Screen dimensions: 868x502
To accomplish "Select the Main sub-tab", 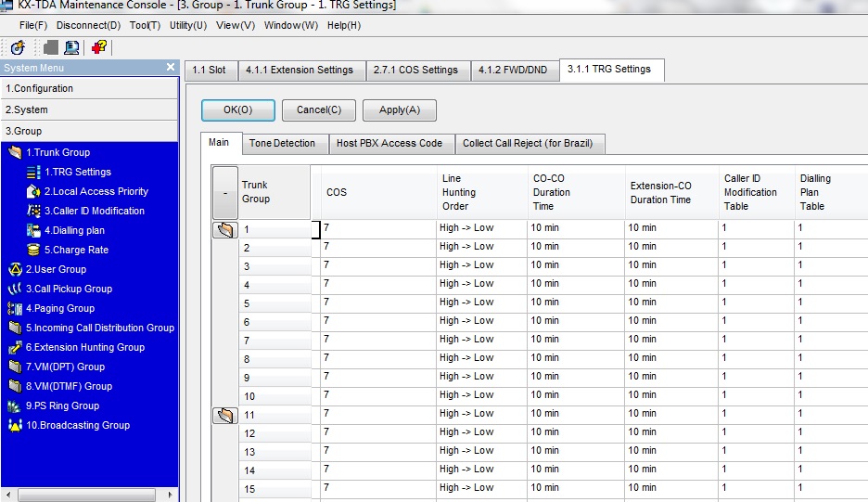I will point(221,143).
